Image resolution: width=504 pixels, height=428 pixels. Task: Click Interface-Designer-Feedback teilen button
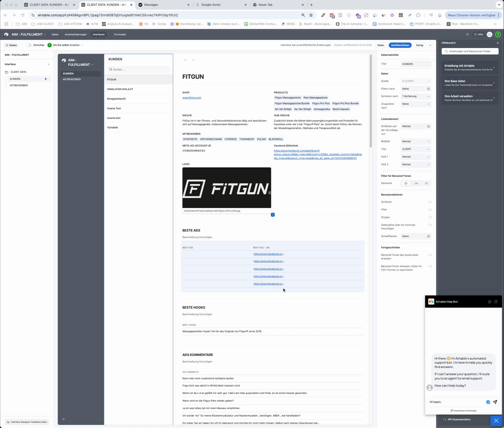27,422
